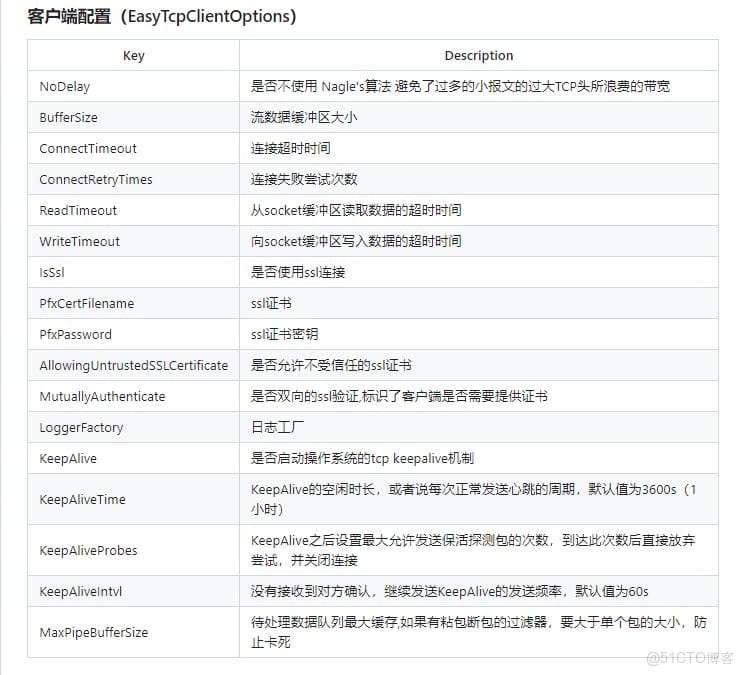The width and height of the screenshot is (744, 675).
Task: Click the description mentioning 默认值为3600s
Action: click(474, 499)
